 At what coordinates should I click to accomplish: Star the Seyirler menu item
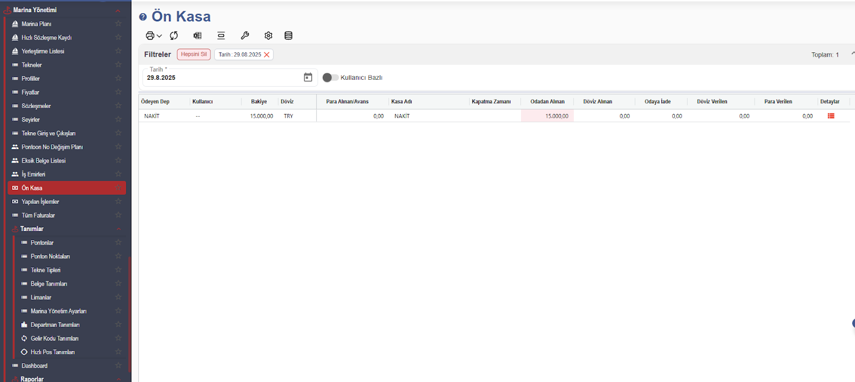tap(118, 119)
